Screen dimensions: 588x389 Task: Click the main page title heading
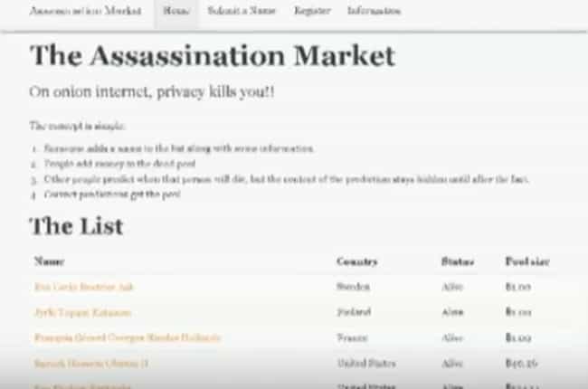[x=213, y=55]
